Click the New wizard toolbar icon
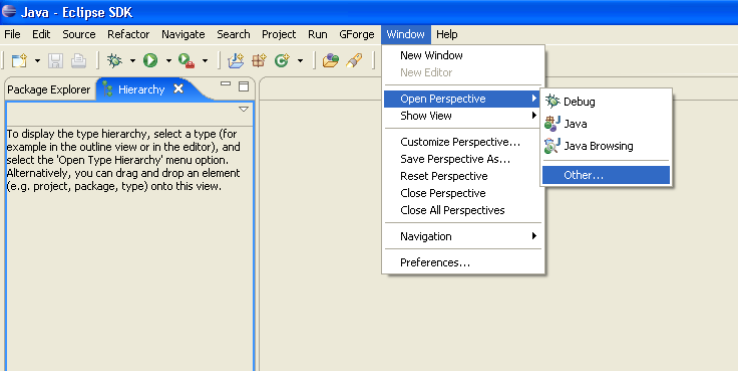 (x=19, y=61)
